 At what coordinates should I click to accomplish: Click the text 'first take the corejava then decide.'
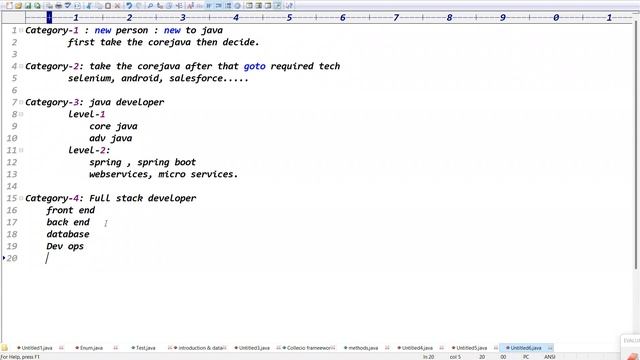point(163,42)
